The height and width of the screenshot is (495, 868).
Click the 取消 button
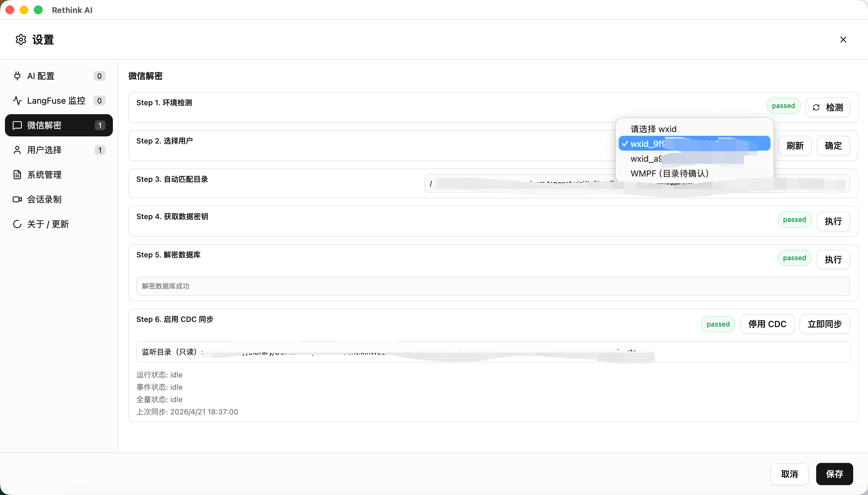[x=789, y=474]
